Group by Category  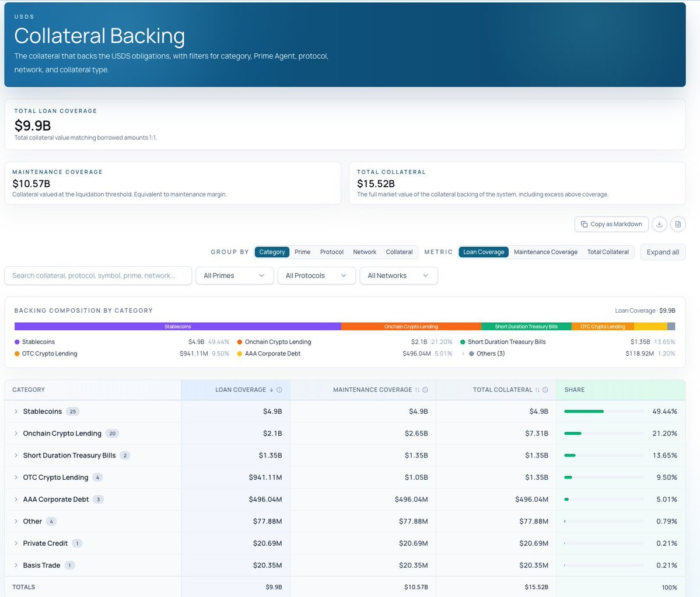pos(272,252)
